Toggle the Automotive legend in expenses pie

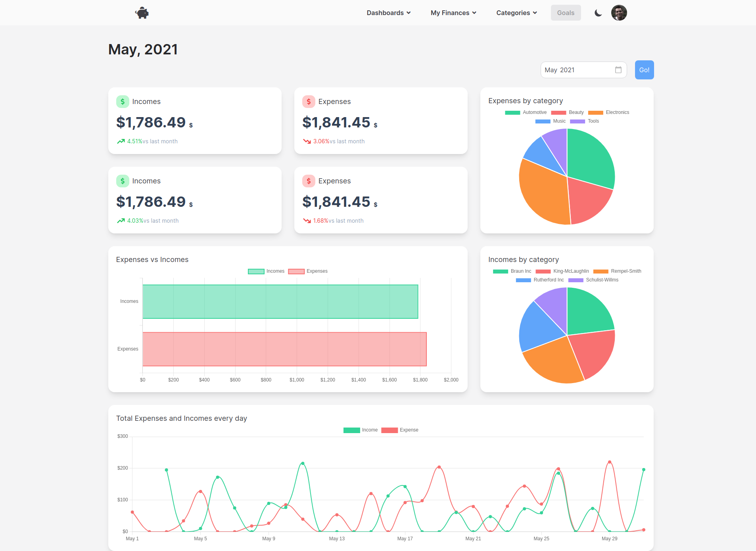pos(526,112)
